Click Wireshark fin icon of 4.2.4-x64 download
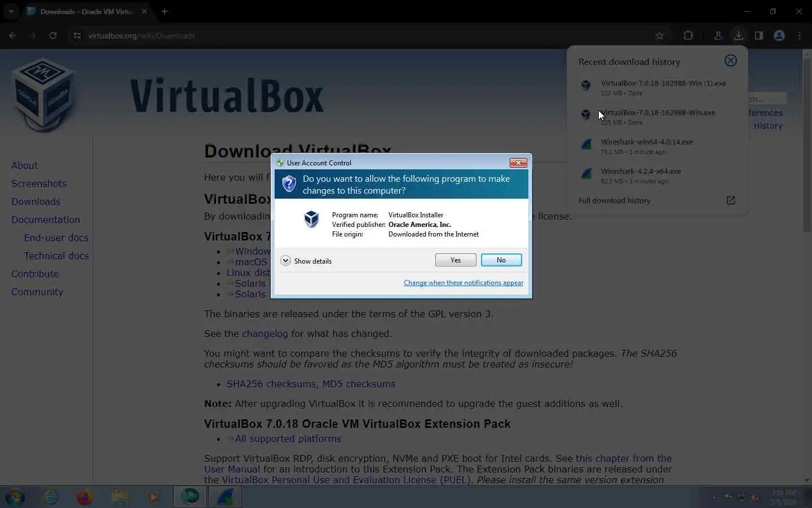The height and width of the screenshot is (508, 812). 586,173
